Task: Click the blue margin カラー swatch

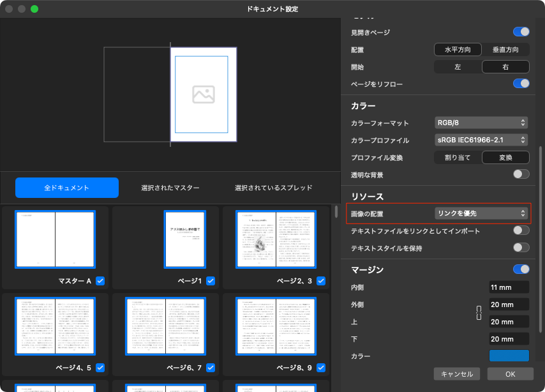Action: pyautogui.click(x=509, y=356)
